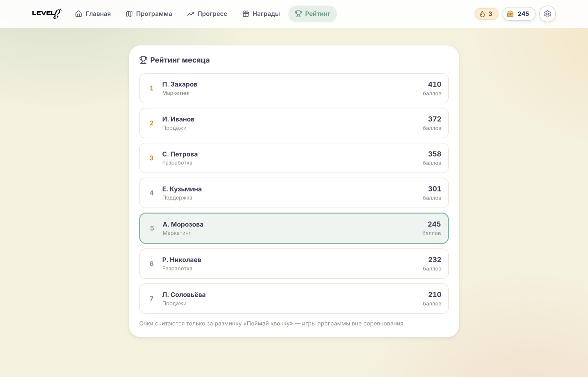Select the Е. Кузьмина name
Viewport: 588px width, 377px height.
pos(182,189)
